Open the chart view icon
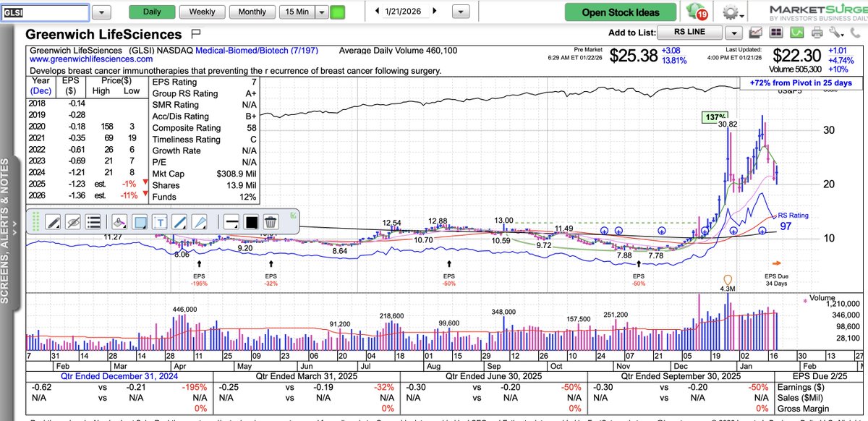Screen dimensions: 868x421 coord(756,33)
